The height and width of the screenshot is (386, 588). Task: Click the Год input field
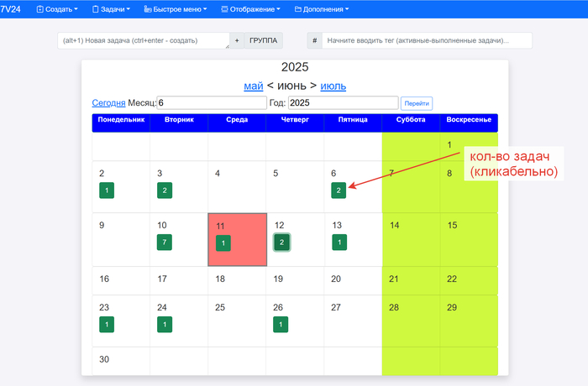(x=343, y=102)
